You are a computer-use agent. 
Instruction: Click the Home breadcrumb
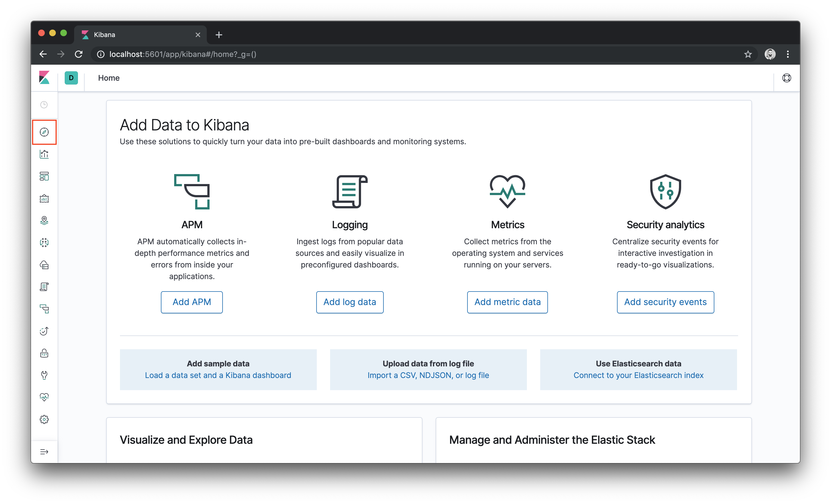(x=109, y=78)
